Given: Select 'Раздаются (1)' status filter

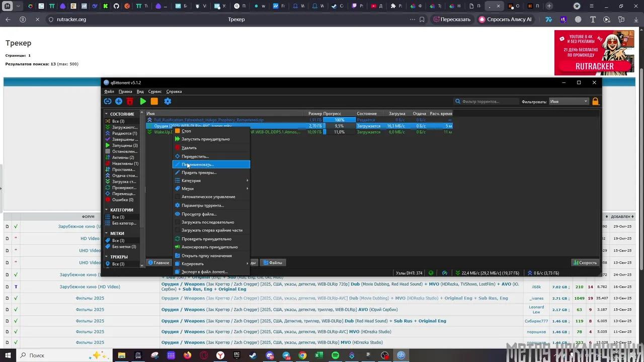Looking at the screenshot, I should coord(121,133).
